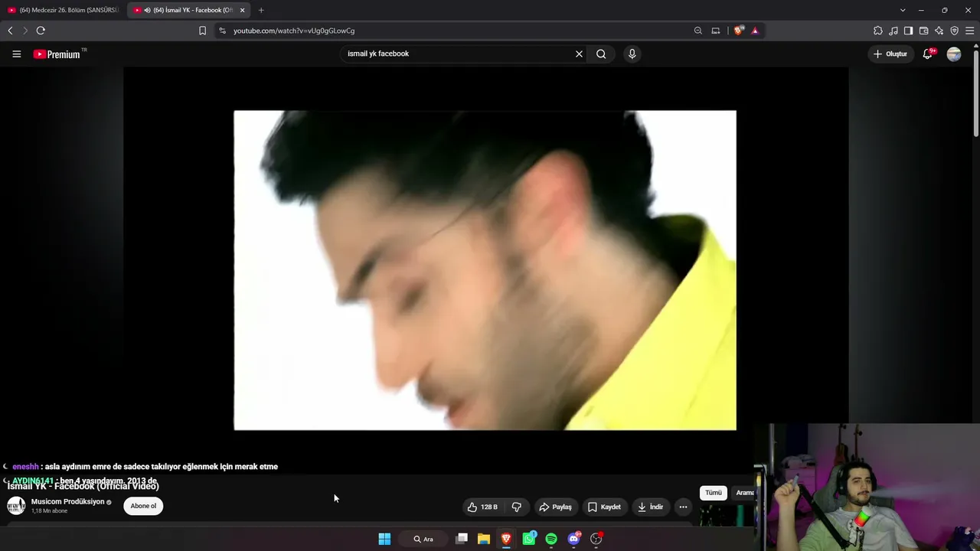This screenshot has width=980, height=551.
Task: Dislike the video
Action: coord(517,507)
